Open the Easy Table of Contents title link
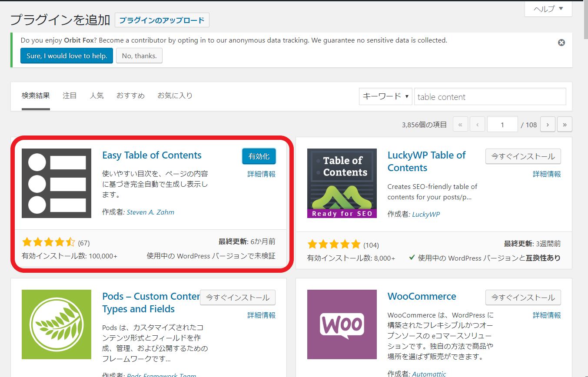Viewport: 588px width, 377px height. pos(152,155)
